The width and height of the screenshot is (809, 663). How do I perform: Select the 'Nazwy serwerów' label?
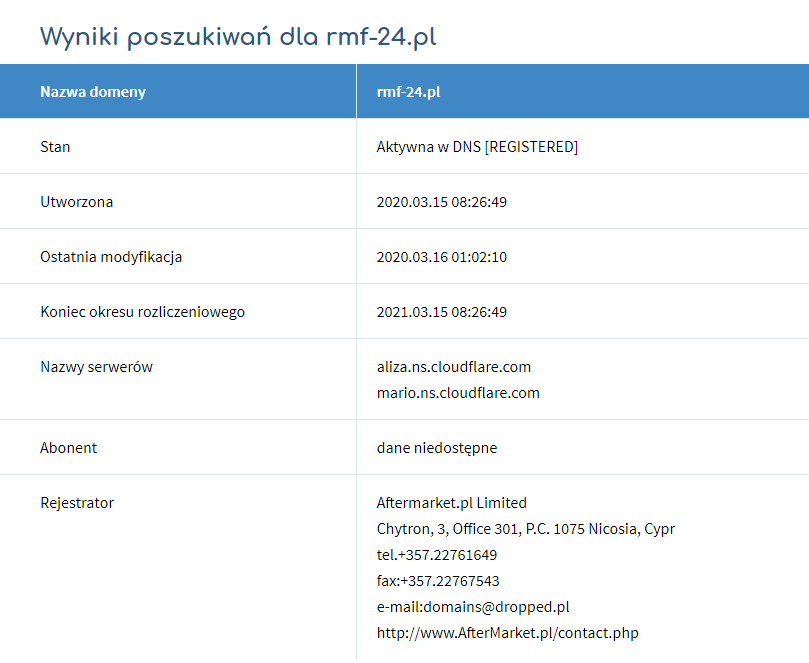click(x=96, y=367)
